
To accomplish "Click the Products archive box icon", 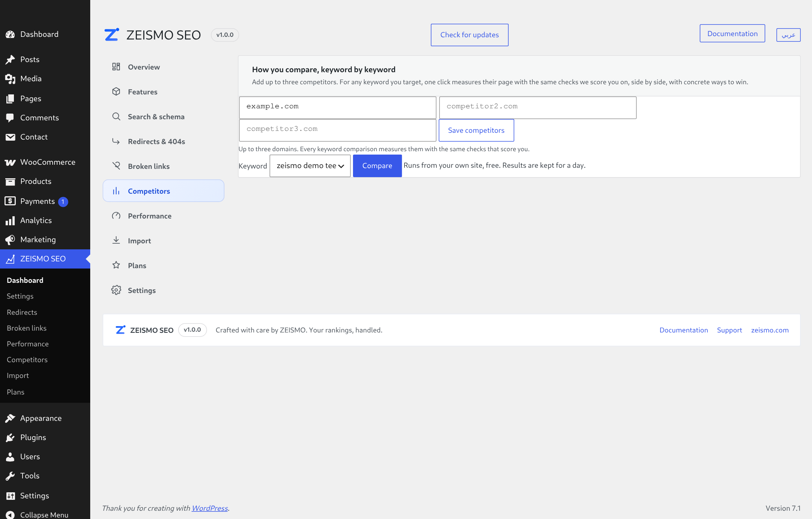I will pos(10,181).
